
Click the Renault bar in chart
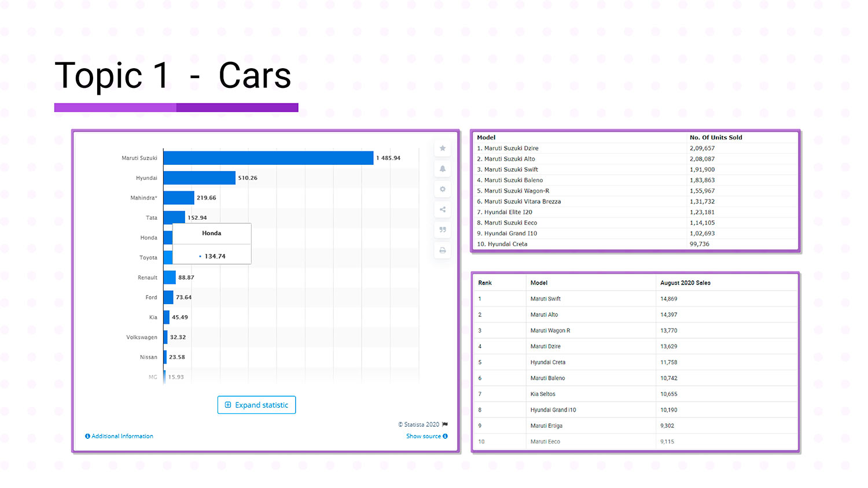(x=170, y=278)
